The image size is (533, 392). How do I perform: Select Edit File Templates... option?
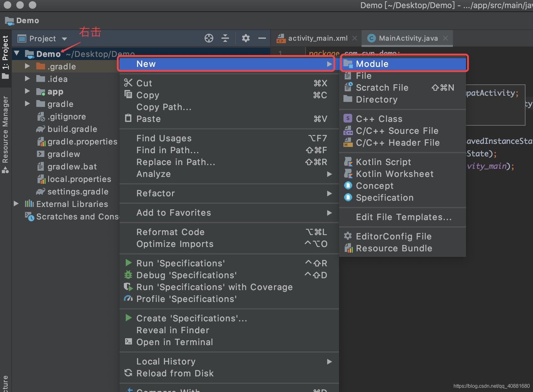coord(404,217)
